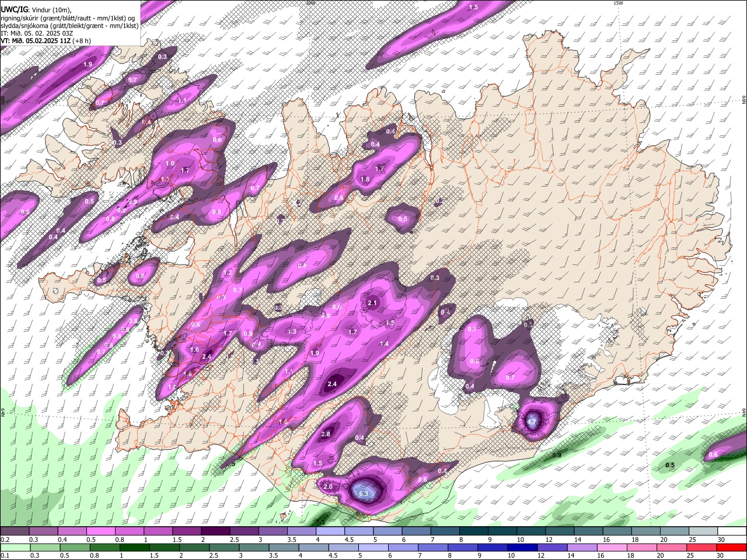Screen dimensions: 747x560
Task: Click upper legend swatch between 25 and 30
Action: tap(703, 531)
